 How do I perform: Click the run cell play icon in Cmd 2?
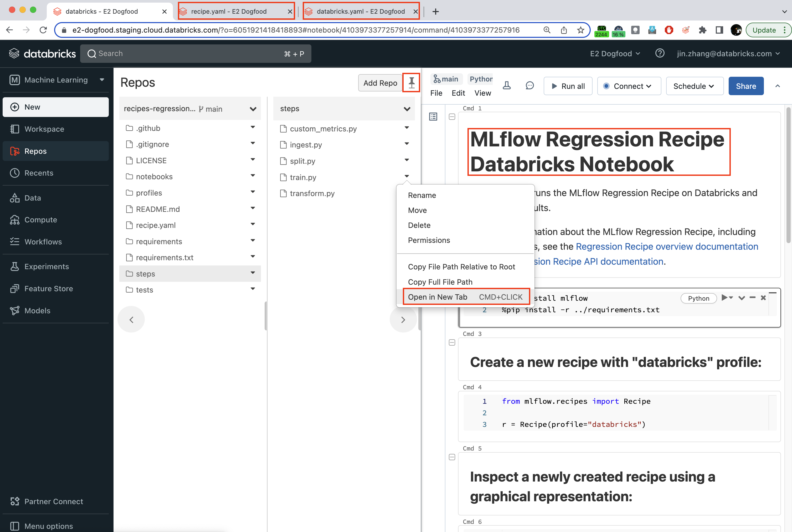pos(724,298)
